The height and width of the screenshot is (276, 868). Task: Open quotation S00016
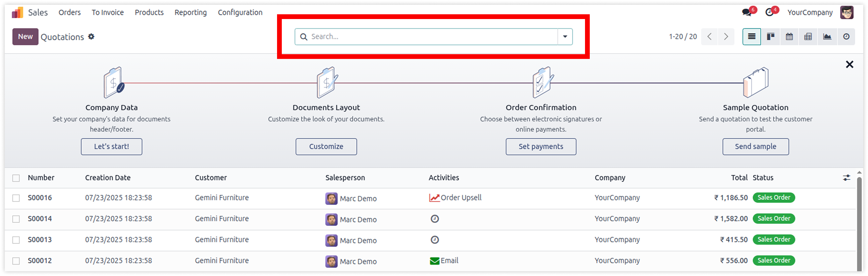40,198
